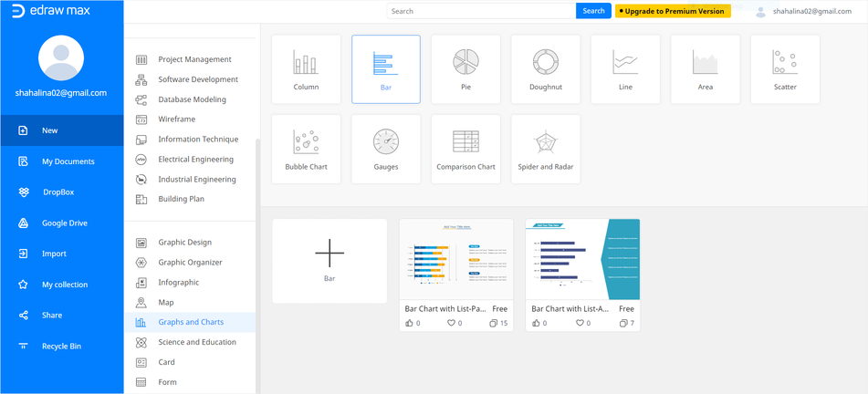Open the Import section
Screen dimensions: 868x394
(x=62, y=254)
